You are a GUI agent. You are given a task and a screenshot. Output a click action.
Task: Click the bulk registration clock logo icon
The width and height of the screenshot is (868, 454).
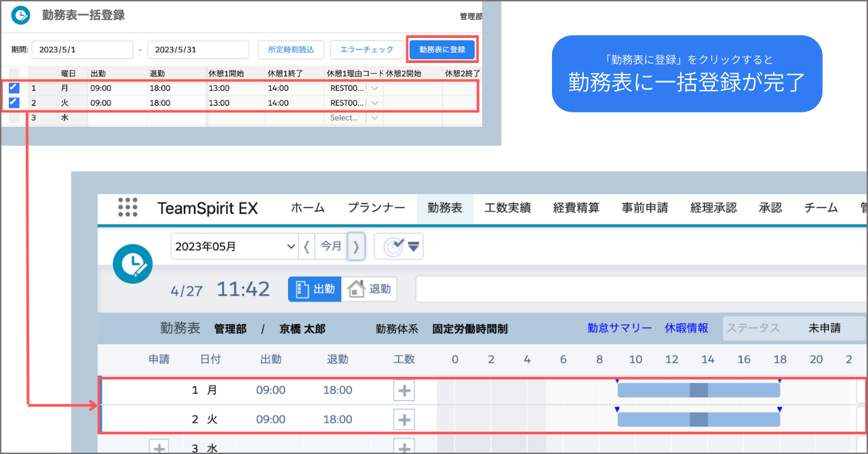pos(21,15)
